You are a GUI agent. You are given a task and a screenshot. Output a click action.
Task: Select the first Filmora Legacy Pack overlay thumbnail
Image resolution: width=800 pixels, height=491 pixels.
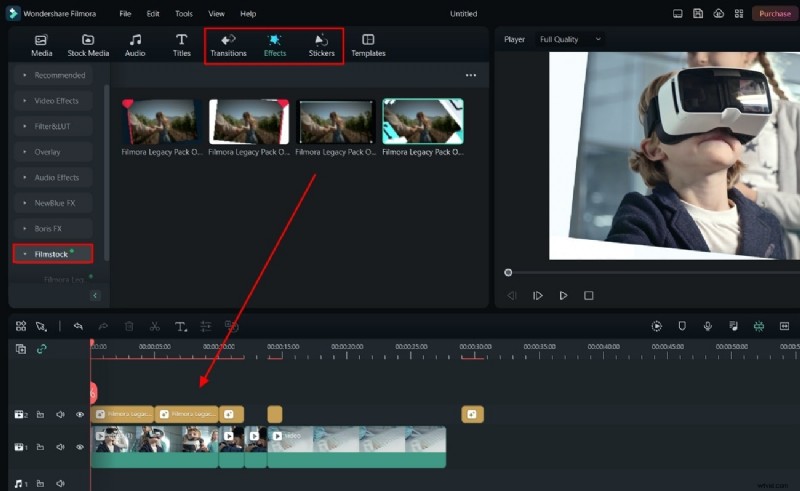pyautogui.click(x=161, y=121)
